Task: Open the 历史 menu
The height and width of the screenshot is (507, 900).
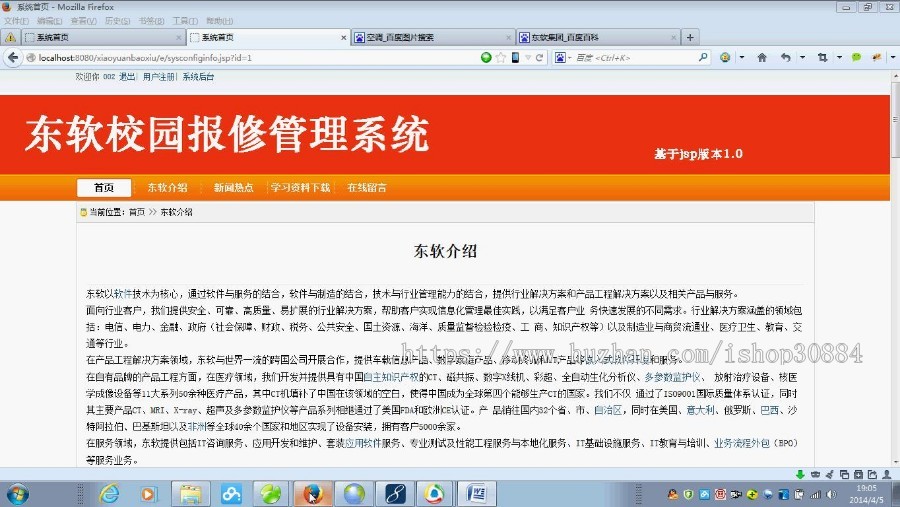Action: (118, 21)
